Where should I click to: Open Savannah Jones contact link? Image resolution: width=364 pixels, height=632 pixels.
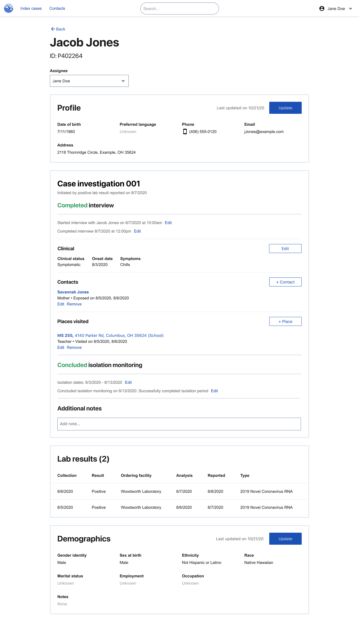pyautogui.click(x=73, y=292)
